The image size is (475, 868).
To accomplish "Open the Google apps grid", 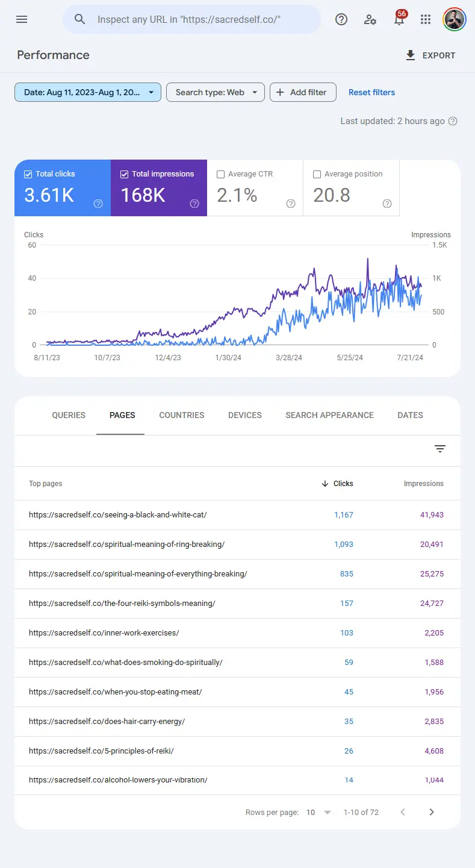I will [426, 19].
